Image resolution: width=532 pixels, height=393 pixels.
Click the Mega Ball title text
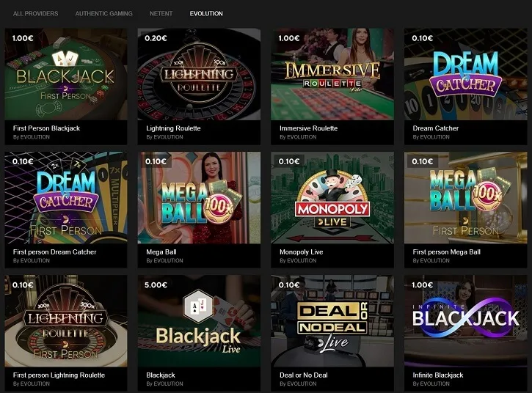(161, 252)
